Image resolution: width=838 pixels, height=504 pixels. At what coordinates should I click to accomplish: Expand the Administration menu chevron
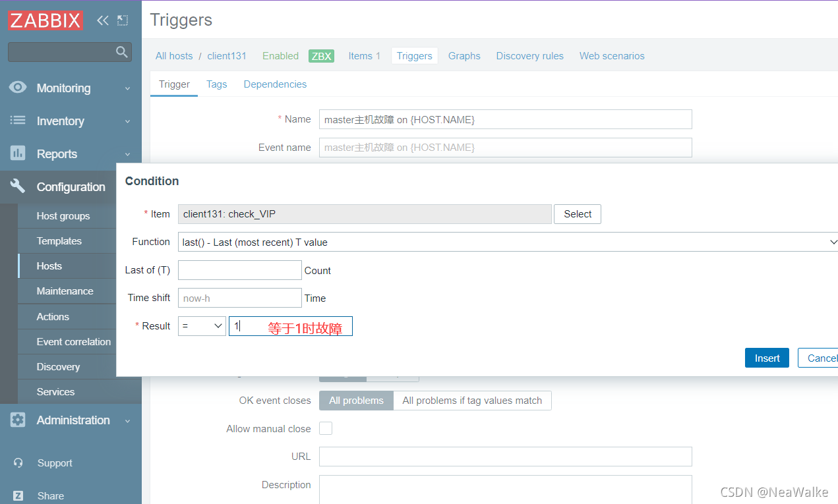[x=128, y=420]
